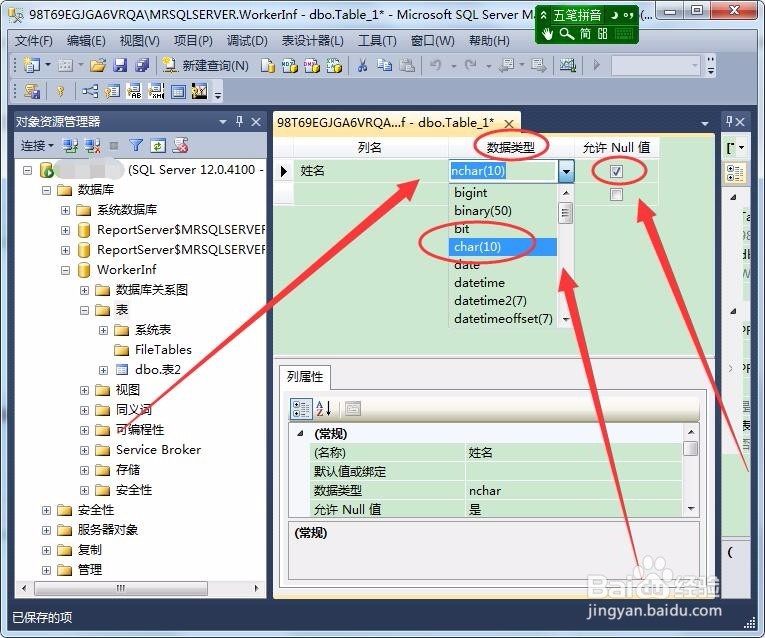Screen dimensions: 765x638
Task: Click Object Explorer horizontal scrollbar thumb
Action: [x=121, y=588]
